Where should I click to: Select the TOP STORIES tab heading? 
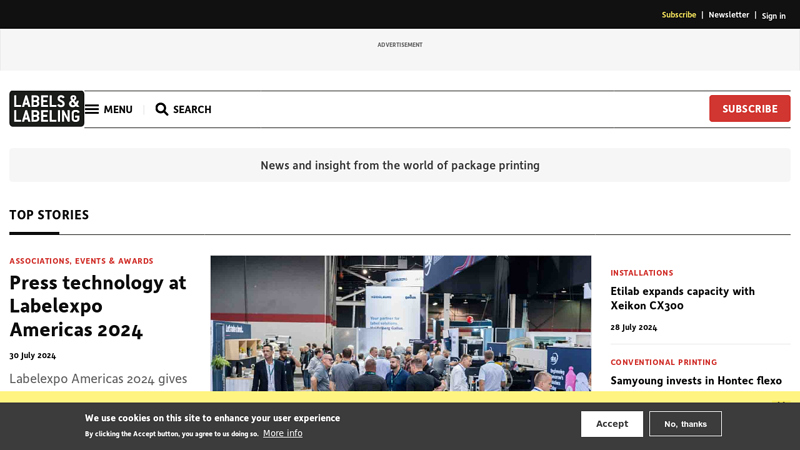(x=49, y=215)
